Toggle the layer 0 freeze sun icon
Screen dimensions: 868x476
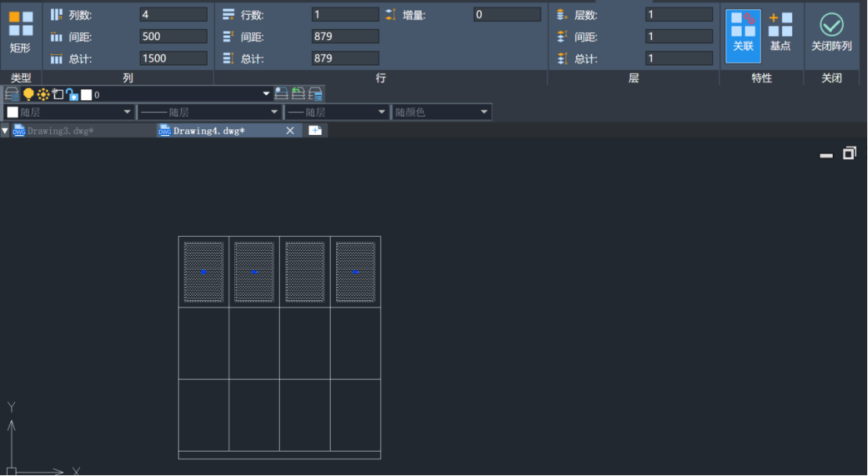[43, 94]
